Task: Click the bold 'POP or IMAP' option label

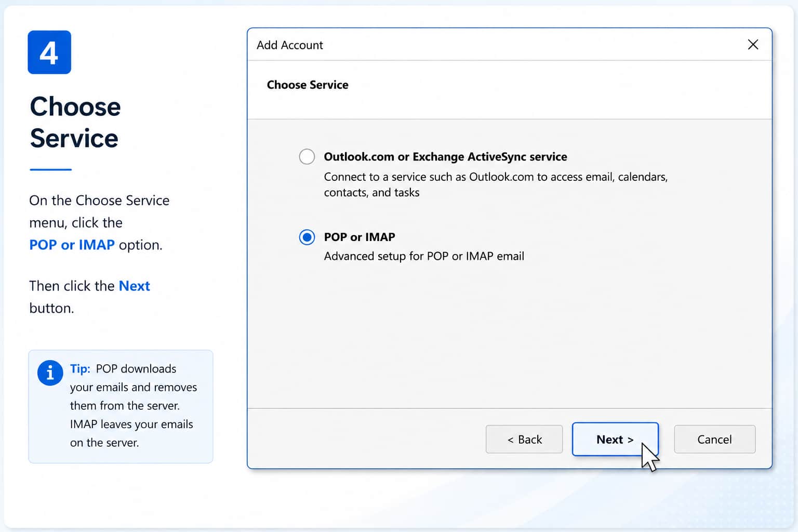Action: tap(360, 237)
